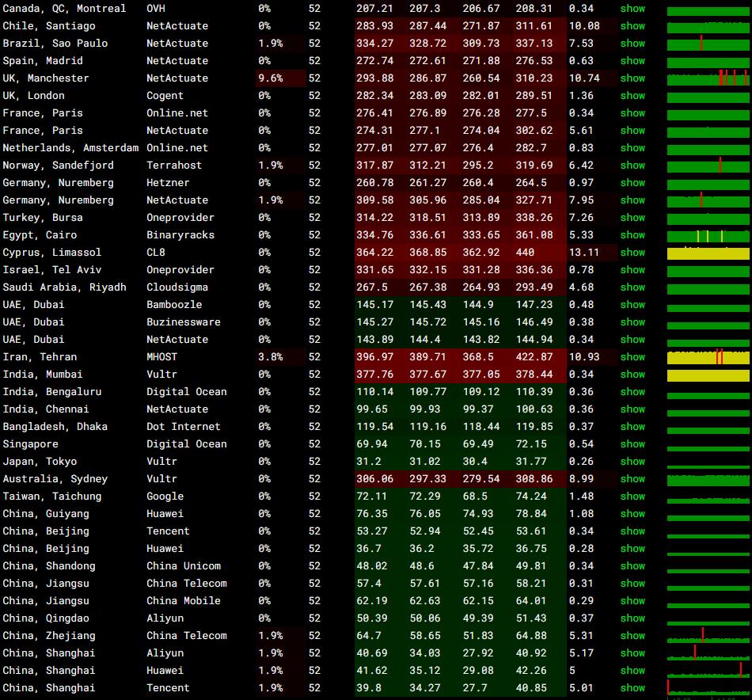Select the Hetzner provider name

click(168, 183)
